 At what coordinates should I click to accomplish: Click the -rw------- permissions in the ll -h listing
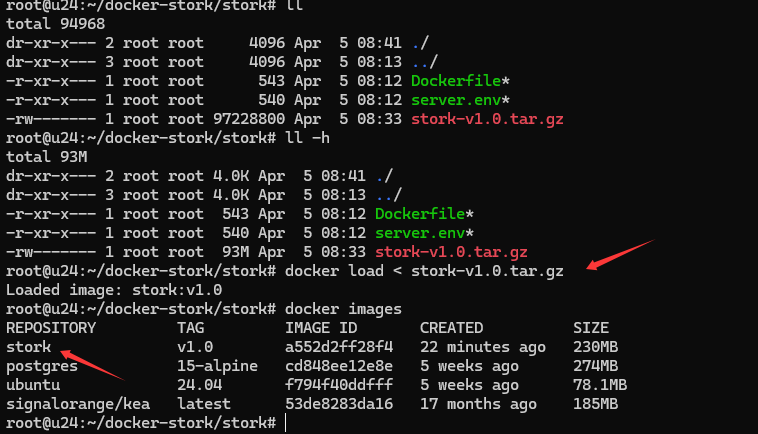pyautogui.click(x=51, y=252)
